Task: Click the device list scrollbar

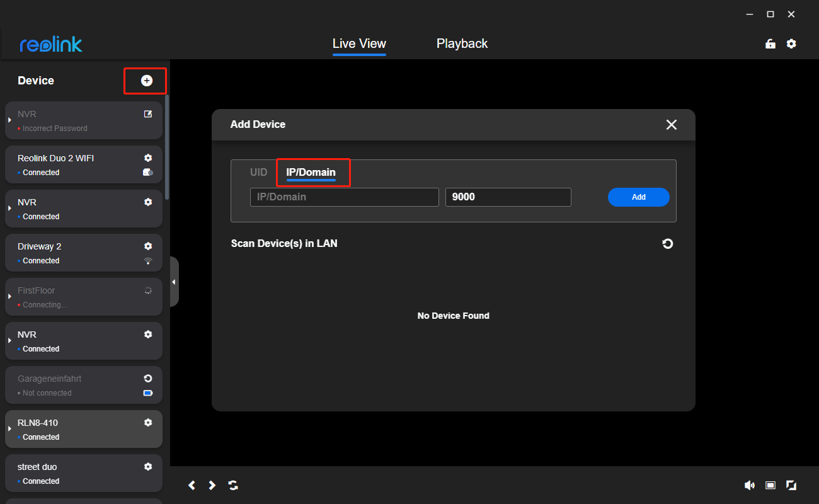Action: point(167,147)
